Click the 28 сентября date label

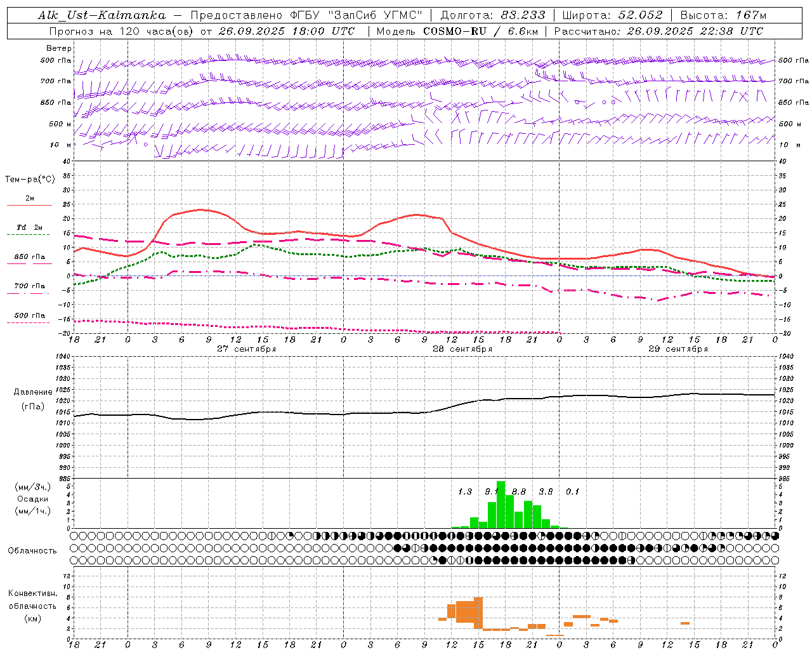click(x=462, y=349)
